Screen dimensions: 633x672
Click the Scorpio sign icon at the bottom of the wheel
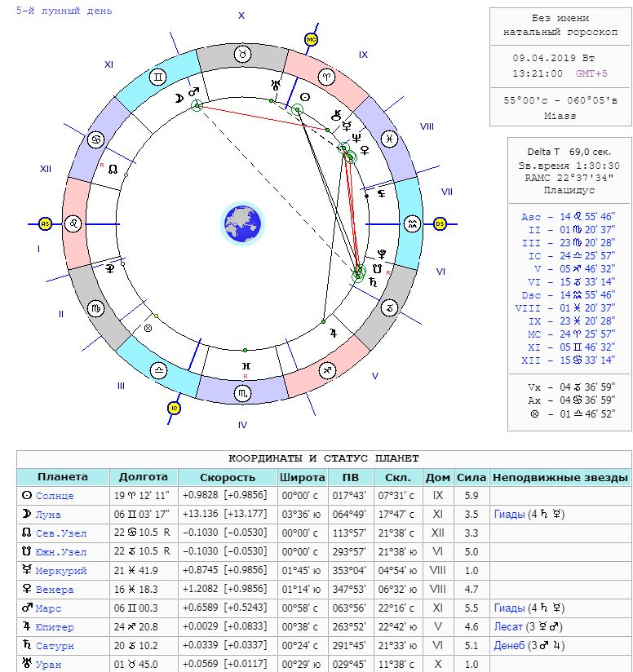coord(242,393)
